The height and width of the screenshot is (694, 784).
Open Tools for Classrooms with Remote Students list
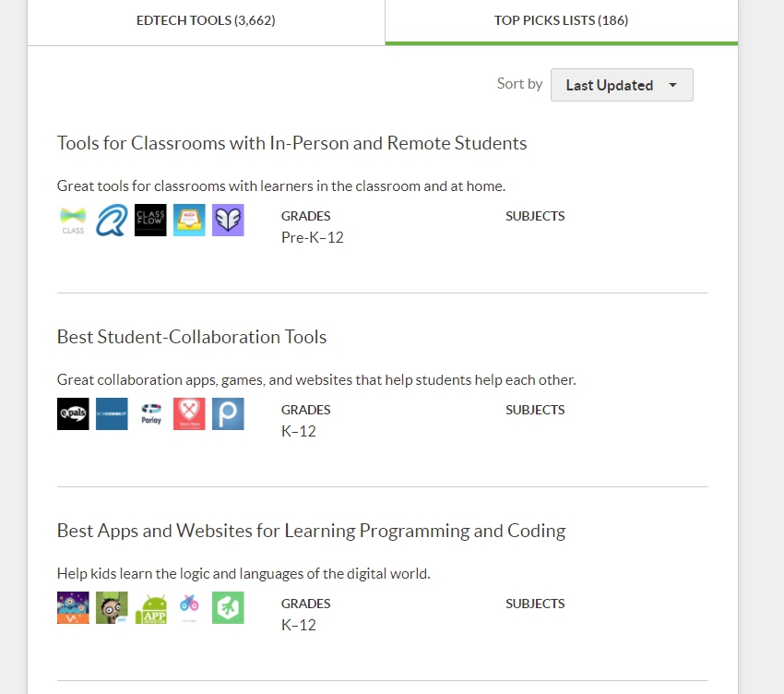pyautogui.click(x=291, y=143)
